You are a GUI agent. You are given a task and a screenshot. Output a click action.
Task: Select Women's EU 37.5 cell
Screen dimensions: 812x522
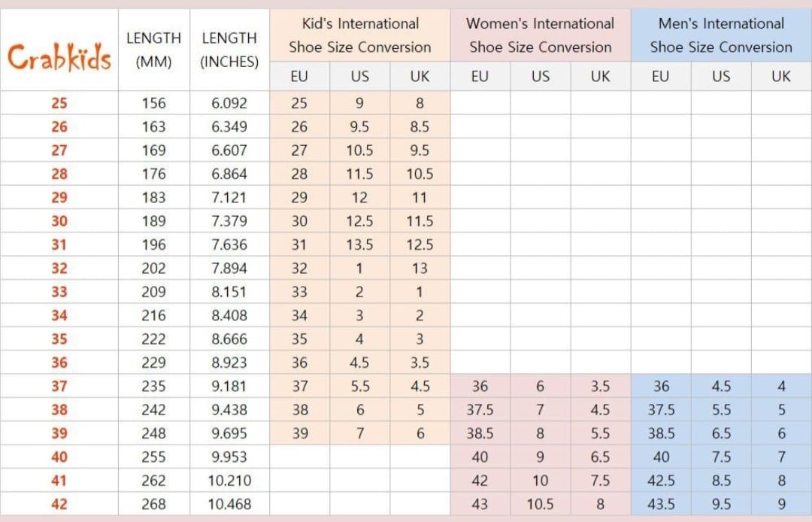480,410
